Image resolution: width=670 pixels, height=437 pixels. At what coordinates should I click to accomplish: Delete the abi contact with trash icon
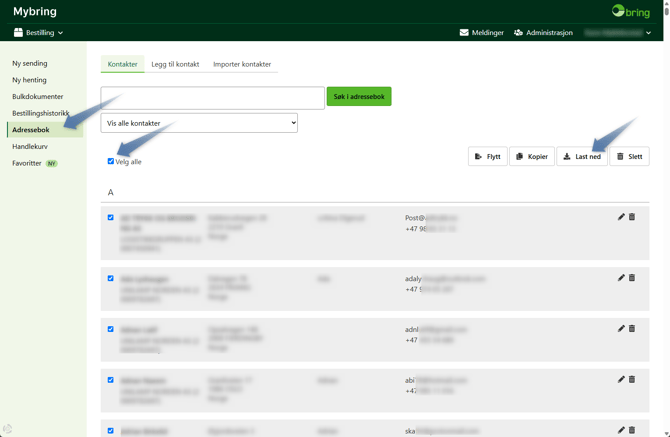pos(632,379)
